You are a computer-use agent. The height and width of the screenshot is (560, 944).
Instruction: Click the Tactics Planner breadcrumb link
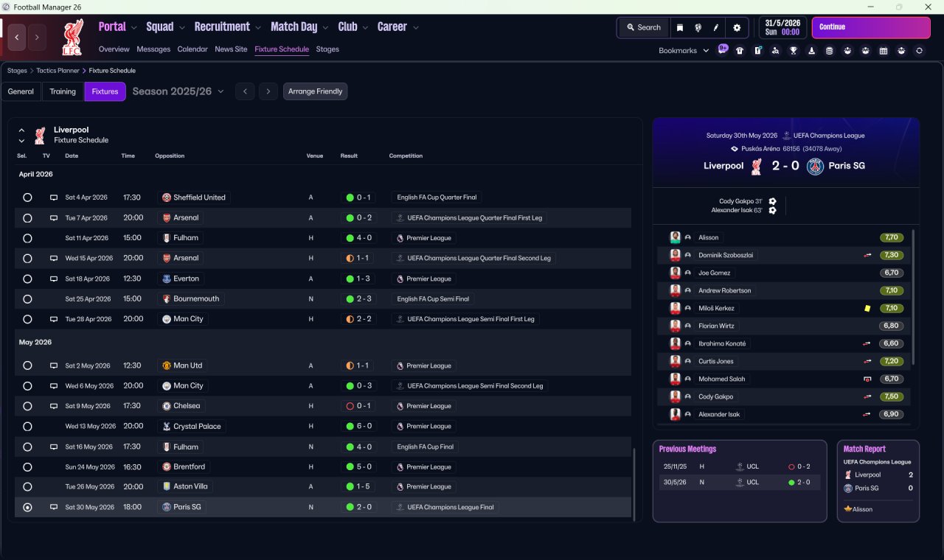click(58, 71)
